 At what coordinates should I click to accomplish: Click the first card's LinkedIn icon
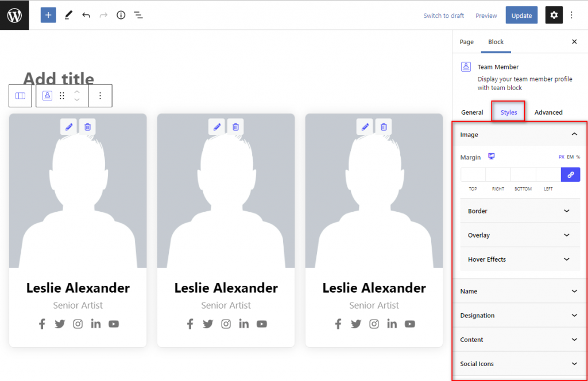coord(96,324)
